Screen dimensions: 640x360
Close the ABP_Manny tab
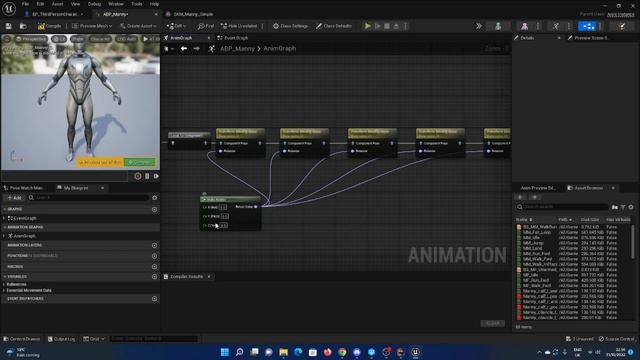coord(156,14)
